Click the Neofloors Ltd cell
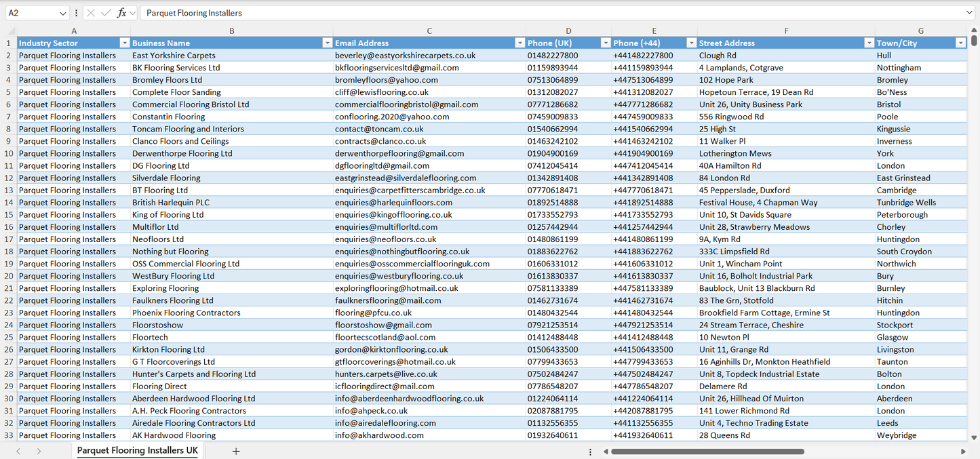This screenshot has width=980, height=459. tap(232, 239)
